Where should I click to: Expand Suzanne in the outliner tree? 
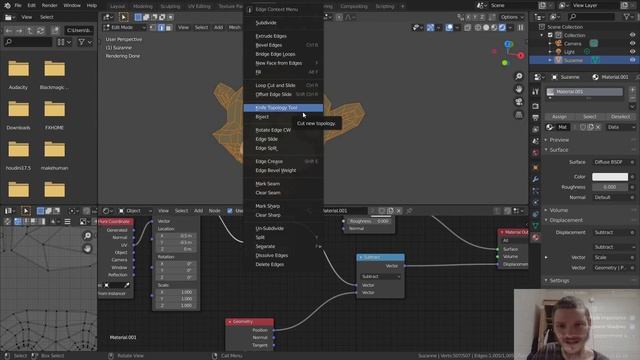pos(550,60)
